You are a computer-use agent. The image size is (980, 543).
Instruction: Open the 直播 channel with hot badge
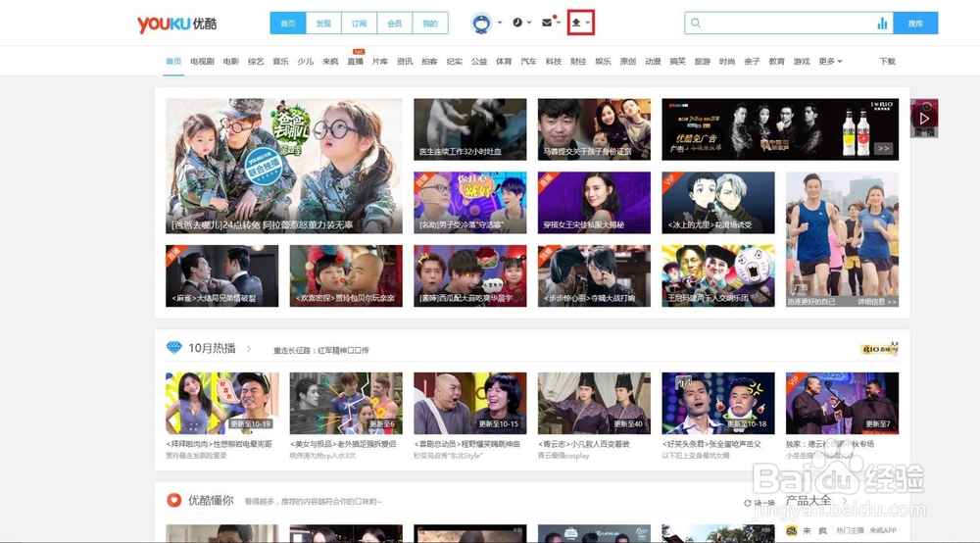tap(355, 61)
